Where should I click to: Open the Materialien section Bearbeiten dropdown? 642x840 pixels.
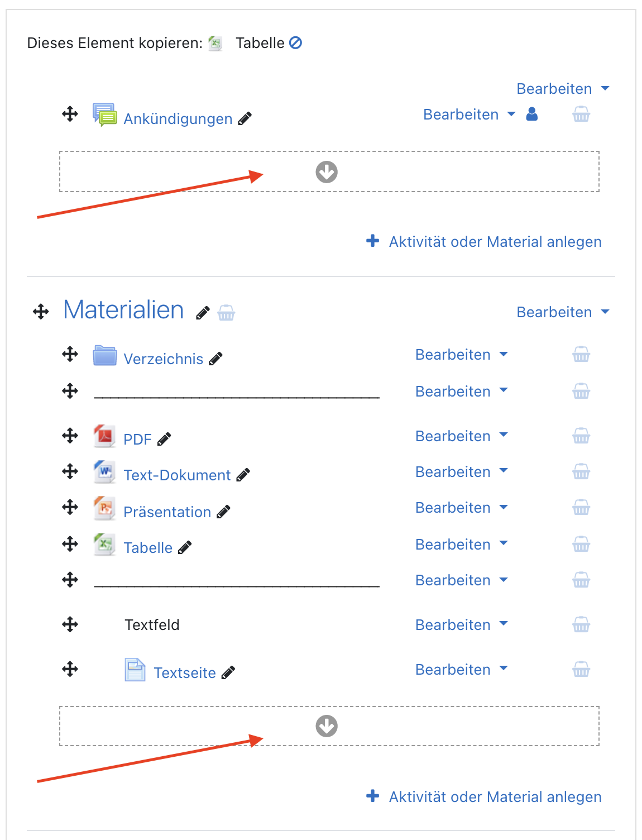pos(563,312)
